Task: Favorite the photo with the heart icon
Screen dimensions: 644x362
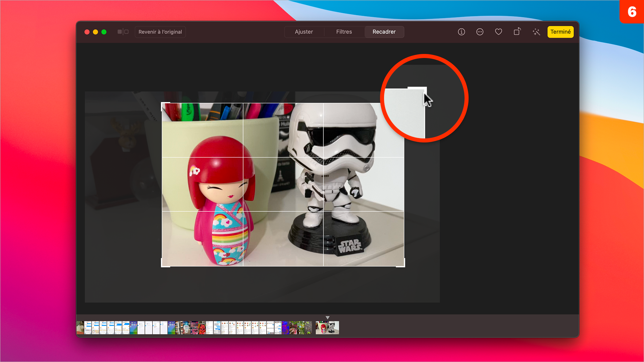Action: coord(498,32)
